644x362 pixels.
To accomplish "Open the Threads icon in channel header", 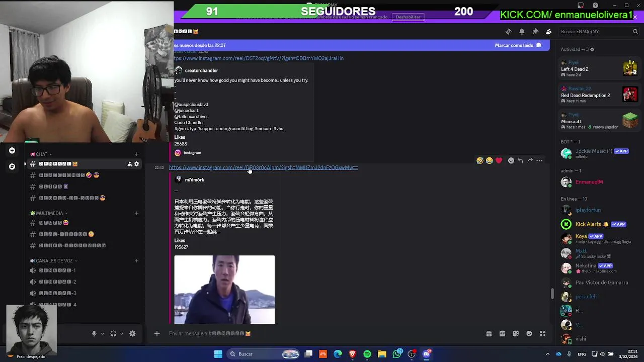I will coord(508,31).
